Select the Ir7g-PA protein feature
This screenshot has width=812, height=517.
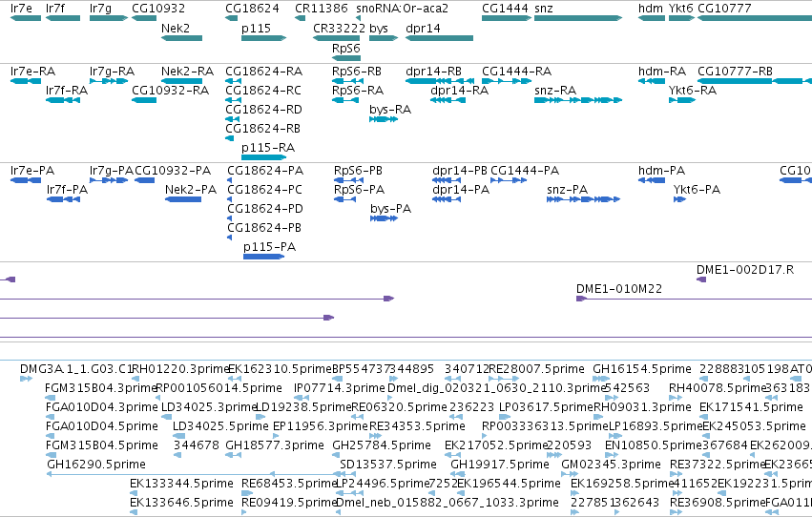point(108,180)
